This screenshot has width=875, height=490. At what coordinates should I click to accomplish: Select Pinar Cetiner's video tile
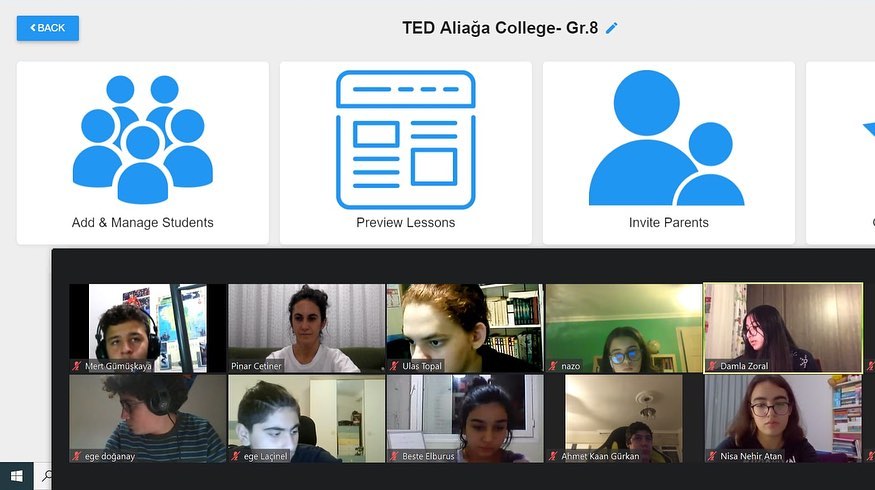pos(306,328)
